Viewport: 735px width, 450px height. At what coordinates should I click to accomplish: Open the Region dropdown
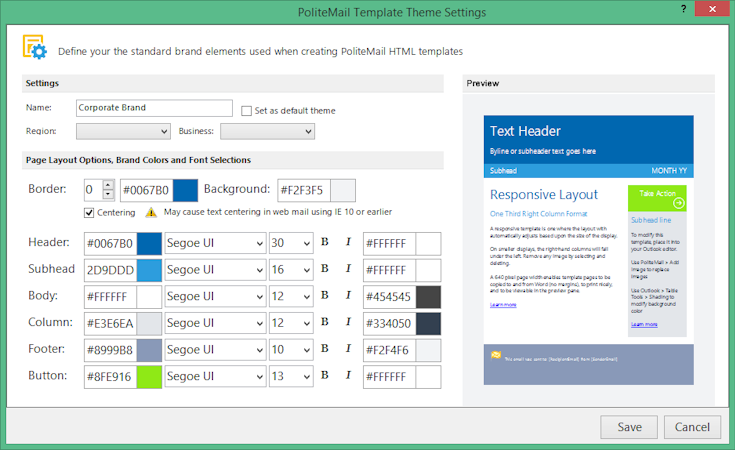[123, 131]
